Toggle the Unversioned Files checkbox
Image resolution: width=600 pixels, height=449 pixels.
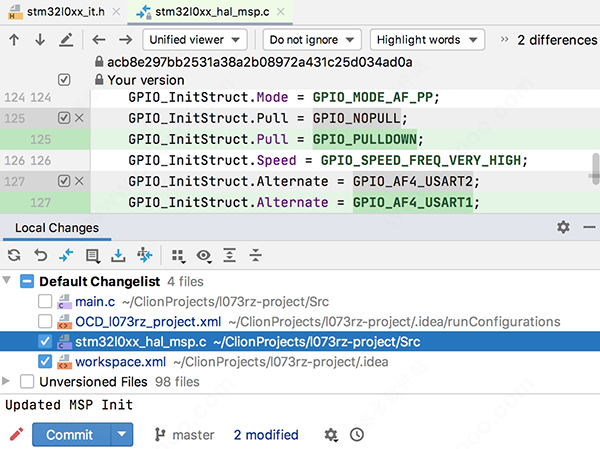(x=27, y=381)
